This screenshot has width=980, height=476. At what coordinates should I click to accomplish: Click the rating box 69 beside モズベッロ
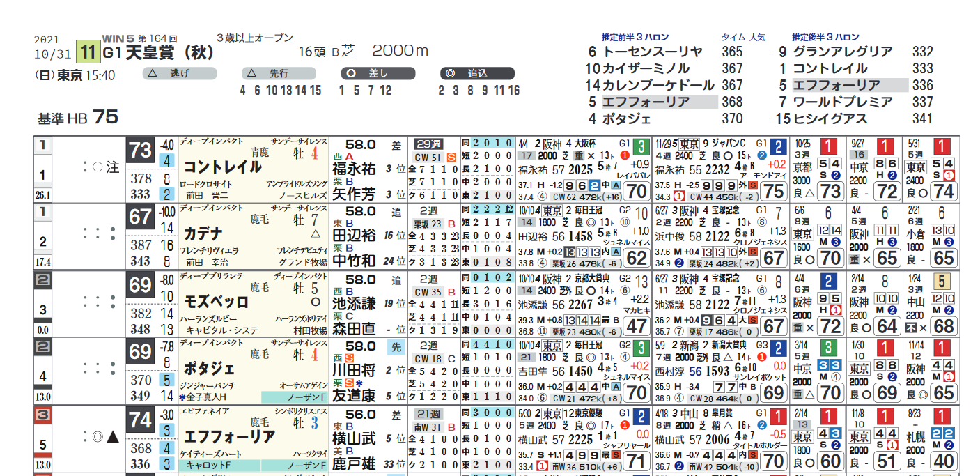tap(140, 284)
